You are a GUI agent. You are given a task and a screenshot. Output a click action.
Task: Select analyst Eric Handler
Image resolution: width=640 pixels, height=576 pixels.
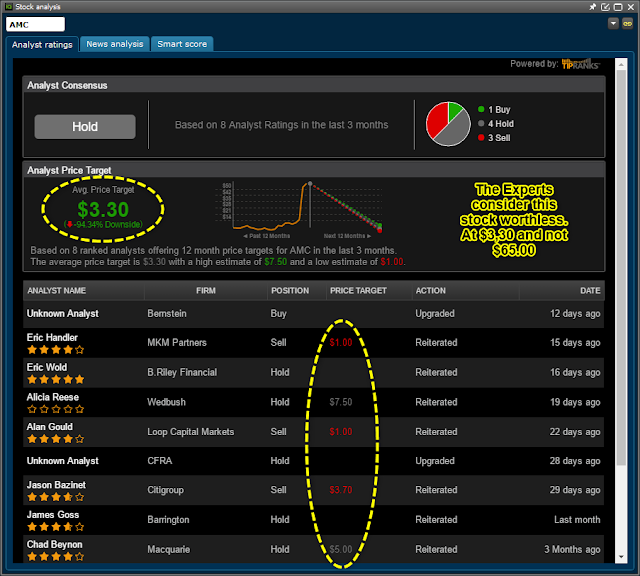click(x=52, y=338)
